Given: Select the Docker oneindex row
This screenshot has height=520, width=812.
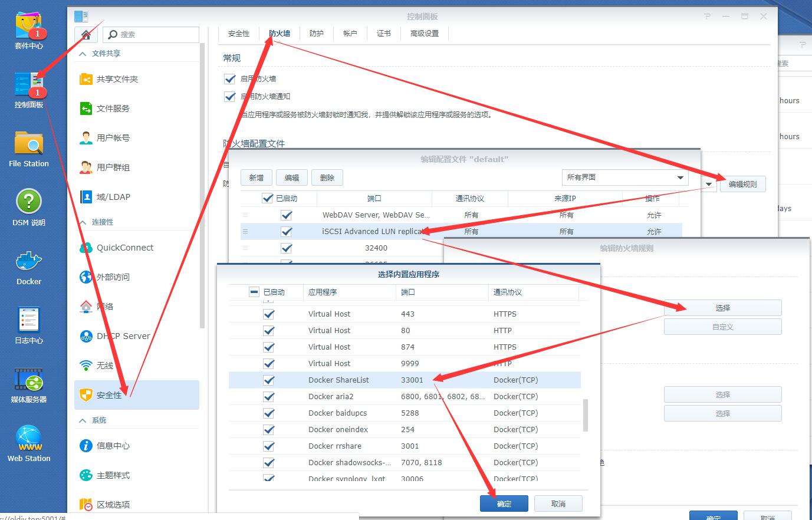Looking at the screenshot, I should coord(405,430).
